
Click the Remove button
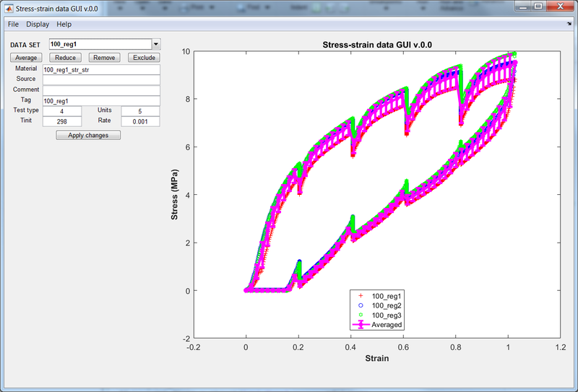105,58
